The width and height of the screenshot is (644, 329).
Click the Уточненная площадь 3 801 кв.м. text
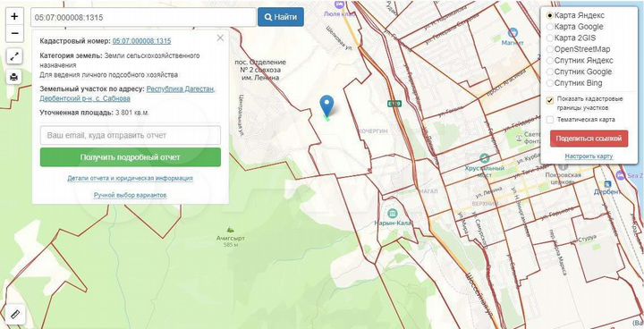pos(95,112)
